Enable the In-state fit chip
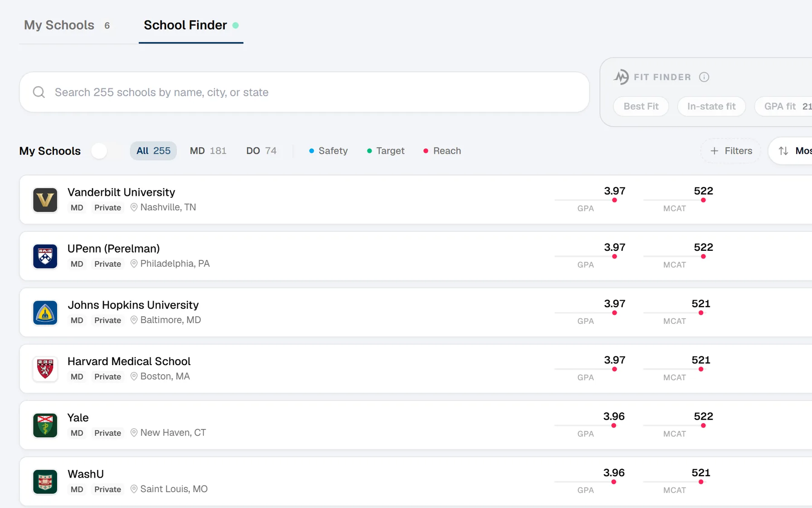 pos(711,107)
